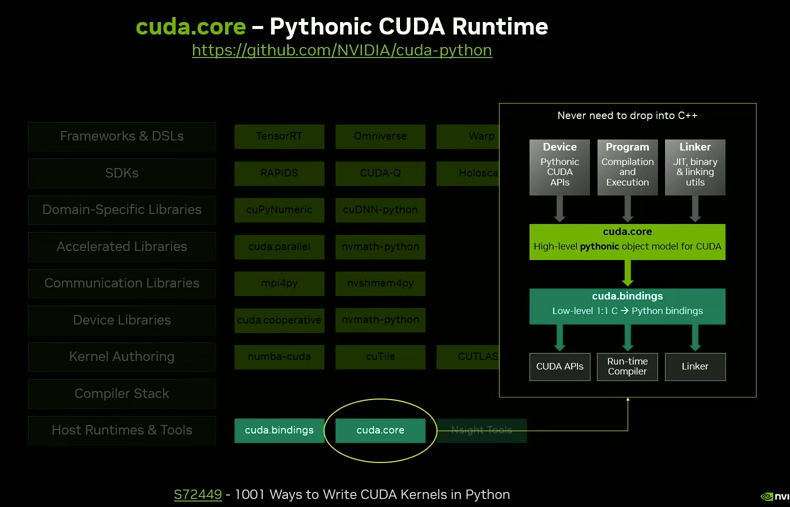Click the Kernel Authoring label
This screenshot has width=790, height=507.
[x=122, y=357]
